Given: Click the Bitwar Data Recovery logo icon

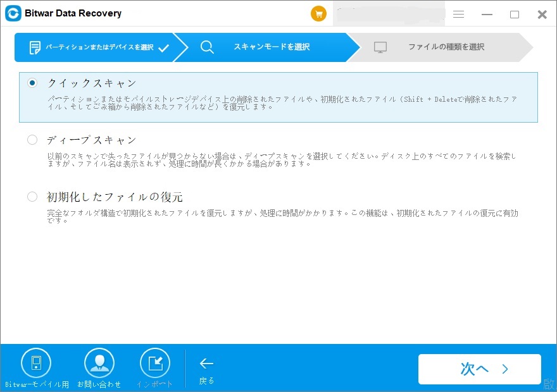Looking at the screenshot, I should [12, 13].
